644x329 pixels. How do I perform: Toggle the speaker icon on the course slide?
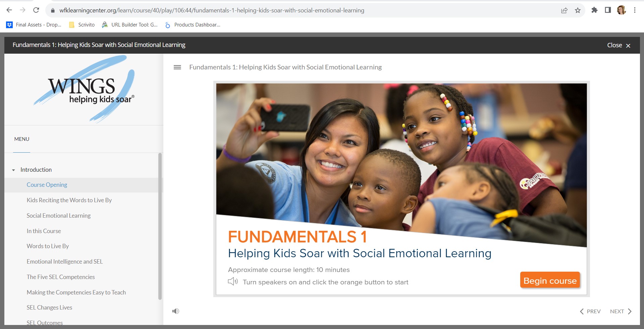click(233, 282)
